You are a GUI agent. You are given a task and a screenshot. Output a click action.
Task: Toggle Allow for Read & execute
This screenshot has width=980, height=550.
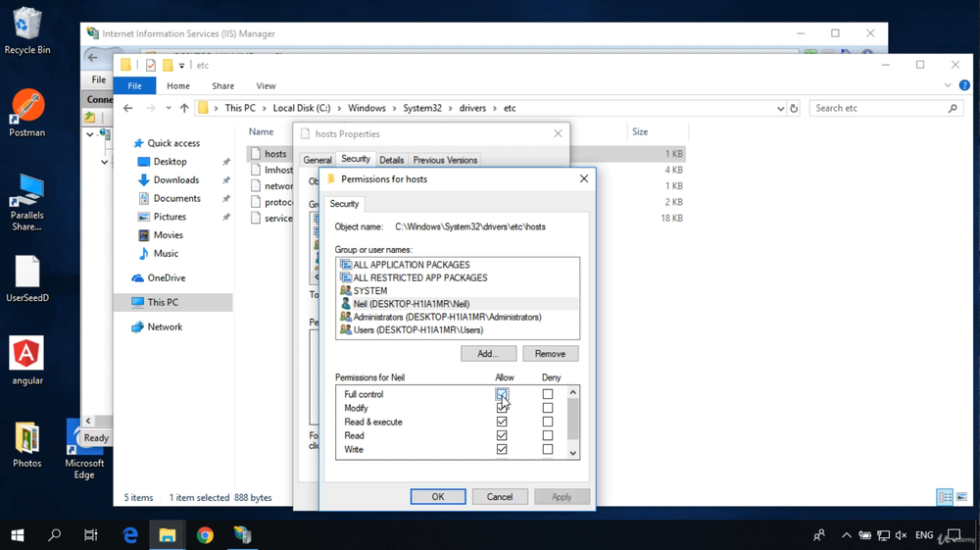click(502, 422)
